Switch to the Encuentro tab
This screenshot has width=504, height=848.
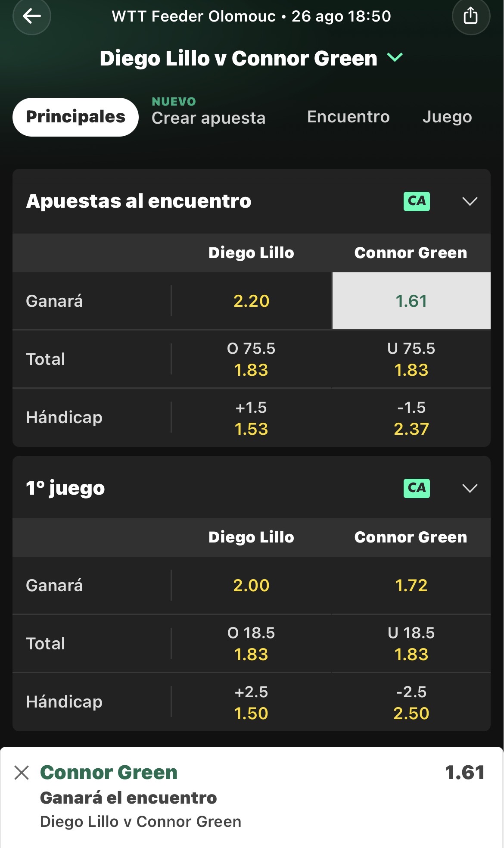point(348,117)
